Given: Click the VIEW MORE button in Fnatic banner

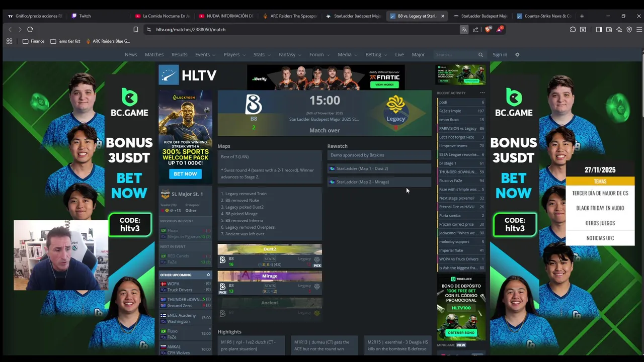Looking at the screenshot, I should point(384,84).
